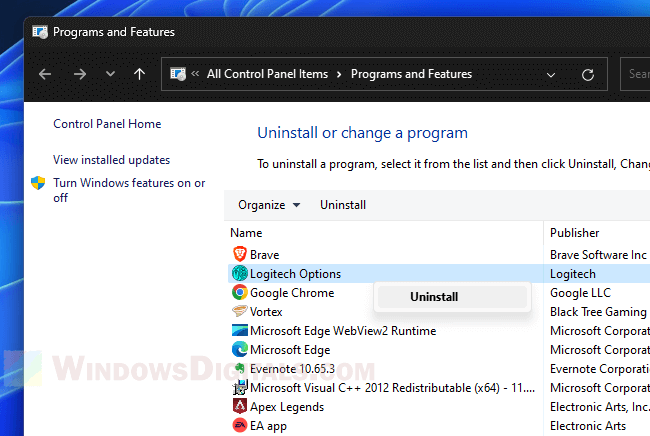The height and width of the screenshot is (436, 650).
Task: Open Control Panel Home link
Action: [107, 124]
